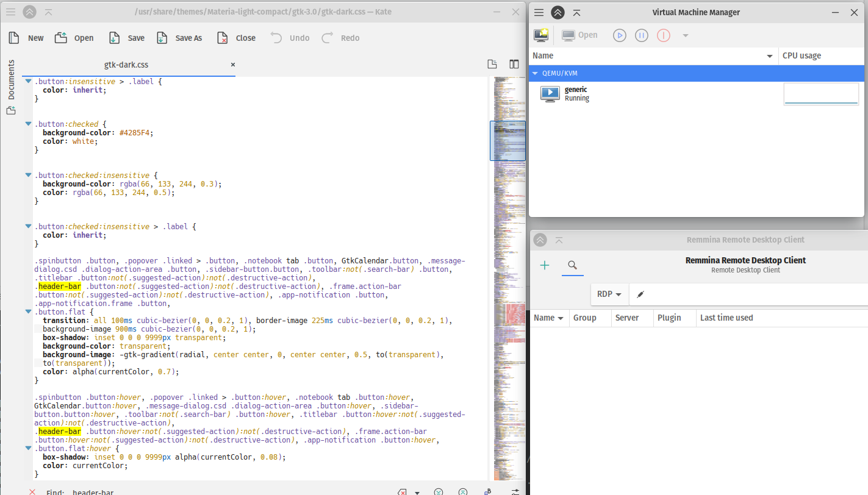
Task: Click the CPU usage graph for generic VM
Action: tap(820, 93)
